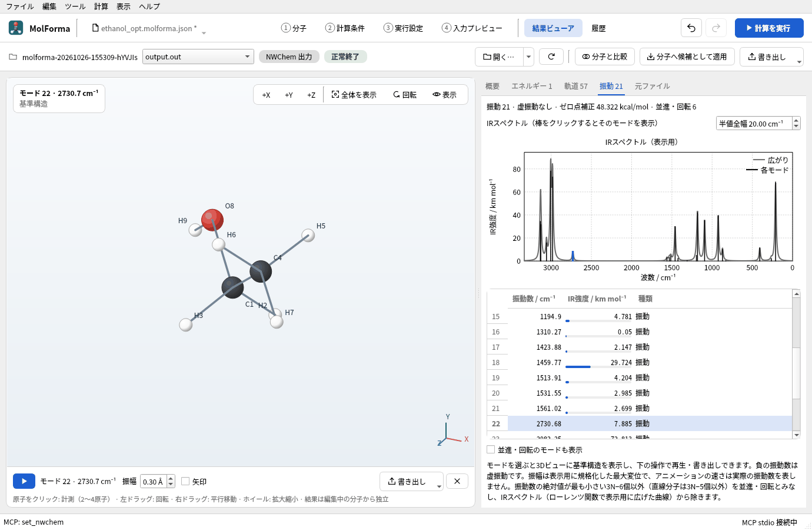Open the 履歴 history view
This screenshot has width=812, height=530.
pos(598,28)
